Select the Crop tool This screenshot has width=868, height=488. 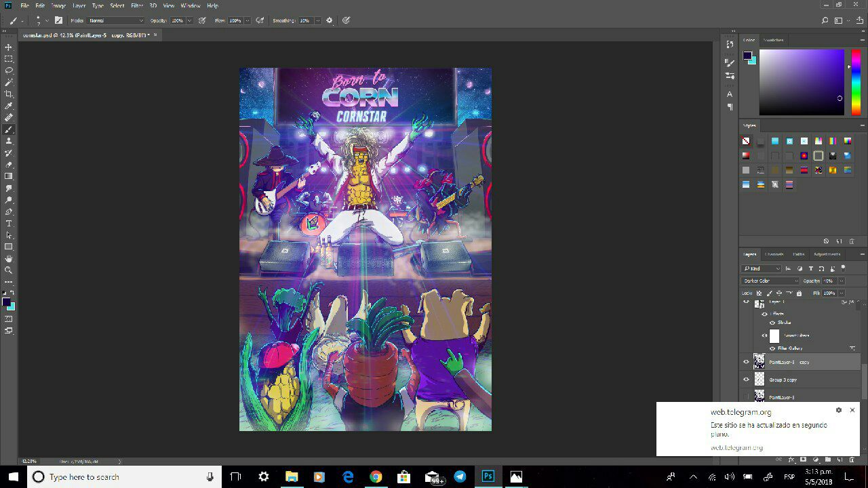[9, 94]
